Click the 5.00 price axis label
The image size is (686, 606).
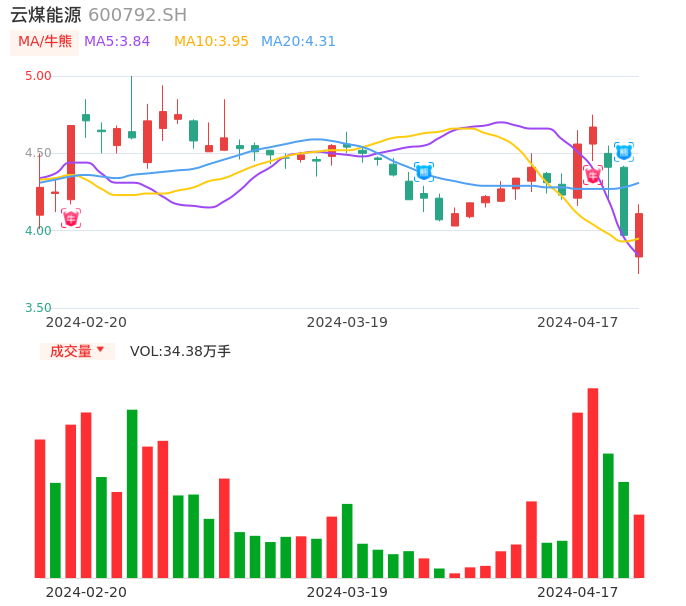click(x=38, y=76)
